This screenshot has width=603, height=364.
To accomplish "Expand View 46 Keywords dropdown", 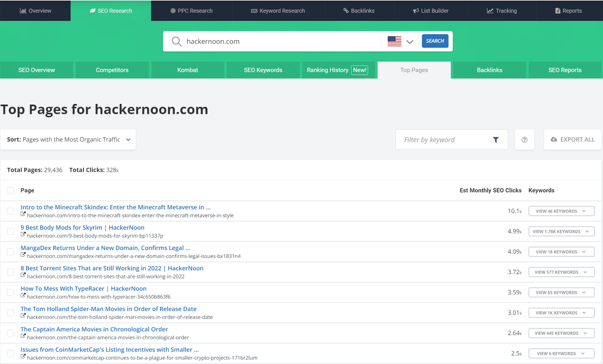I will pos(561,211).
